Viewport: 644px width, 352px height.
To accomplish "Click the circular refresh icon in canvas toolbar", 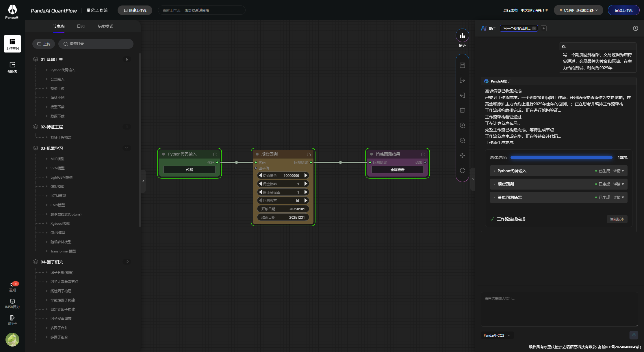I will pos(462,170).
